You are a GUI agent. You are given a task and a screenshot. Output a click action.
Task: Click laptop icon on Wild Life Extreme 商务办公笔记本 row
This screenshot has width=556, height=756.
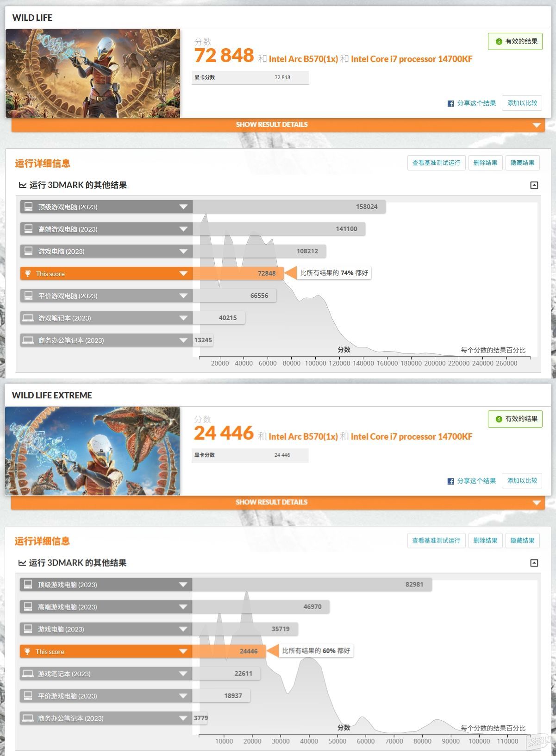tap(28, 718)
